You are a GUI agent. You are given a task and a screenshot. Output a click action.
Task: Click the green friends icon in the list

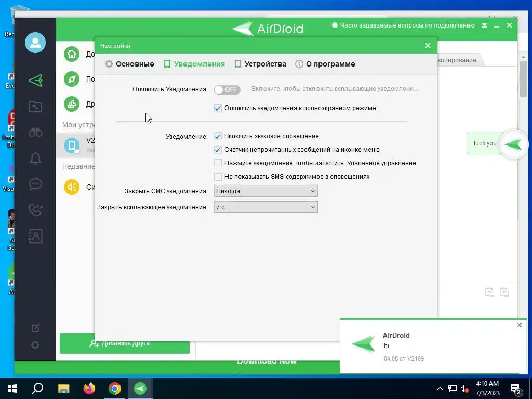(x=72, y=104)
